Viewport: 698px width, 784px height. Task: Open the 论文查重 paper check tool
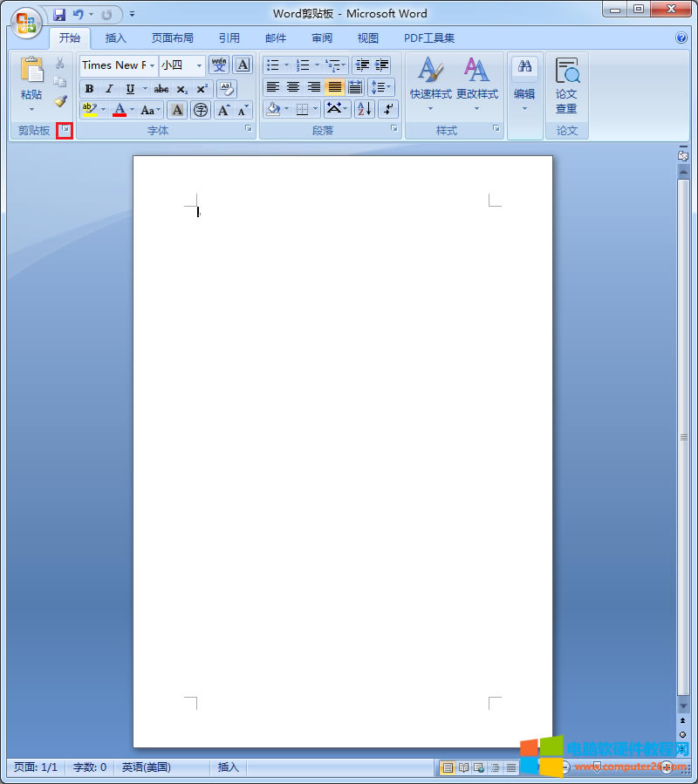click(566, 86)
